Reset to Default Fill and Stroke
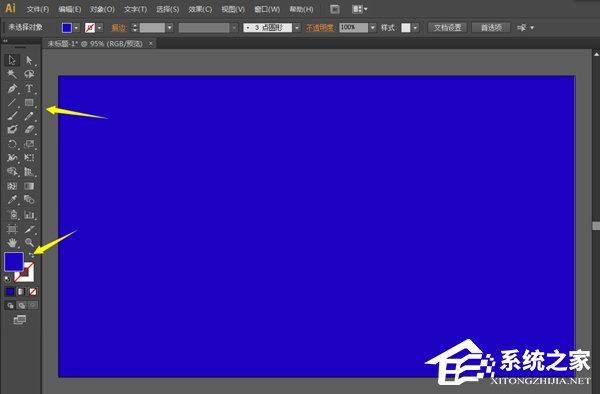Screen dimensions: 600x394 (7, 279)
